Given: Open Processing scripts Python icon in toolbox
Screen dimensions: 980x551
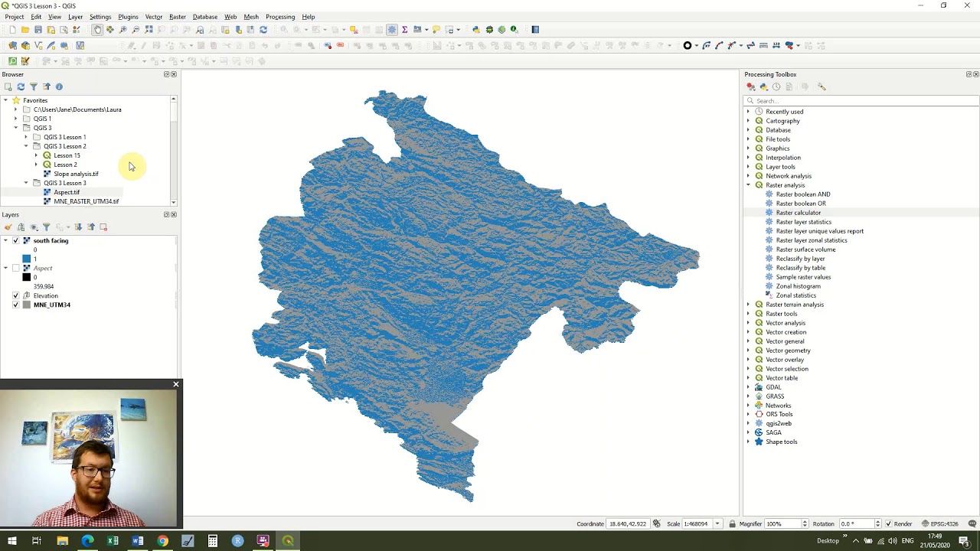Looking at the screenshot, I should click(x=764, y=87).
